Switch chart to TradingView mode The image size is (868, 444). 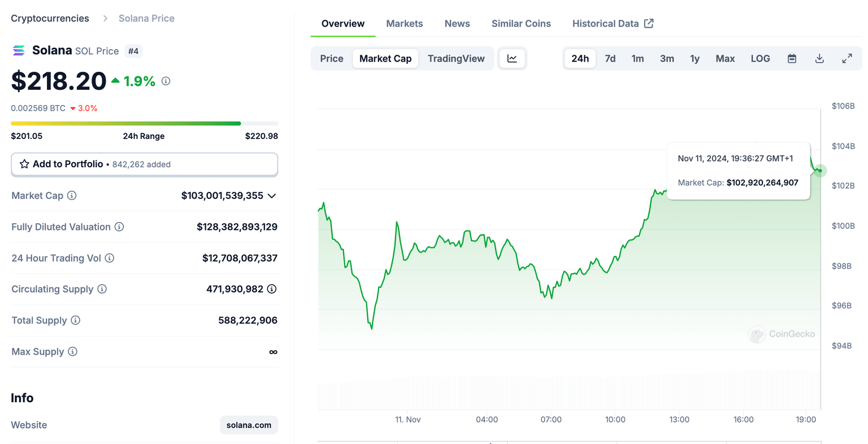tap(456, 59)
